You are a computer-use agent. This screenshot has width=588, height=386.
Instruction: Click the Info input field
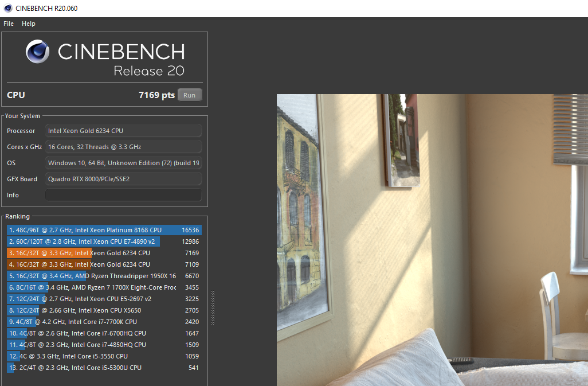(123, 195)
